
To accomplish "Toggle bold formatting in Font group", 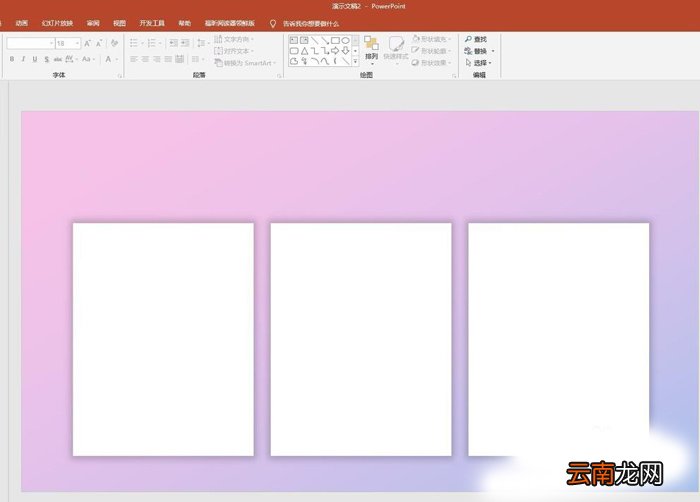I will tap(12, 59).
